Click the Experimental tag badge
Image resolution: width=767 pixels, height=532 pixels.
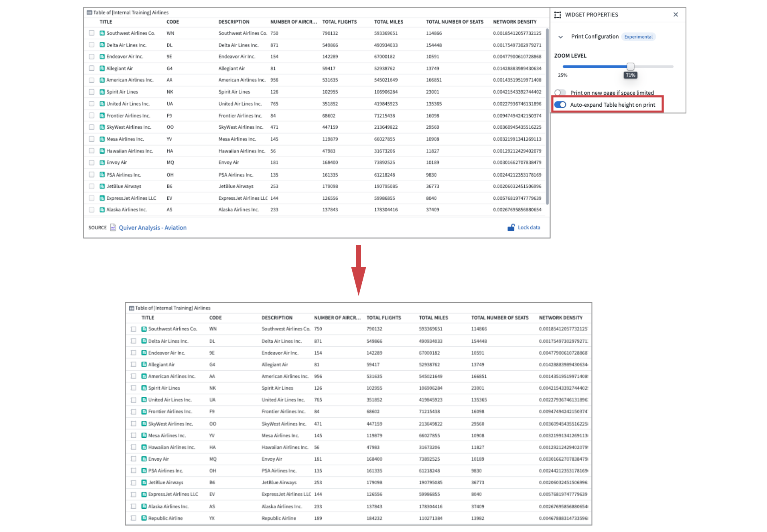point(638,37)
